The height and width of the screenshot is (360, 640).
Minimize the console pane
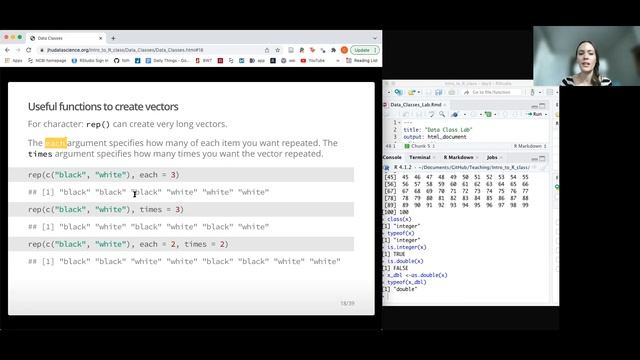pyautogui.click(x=534, y=158)
